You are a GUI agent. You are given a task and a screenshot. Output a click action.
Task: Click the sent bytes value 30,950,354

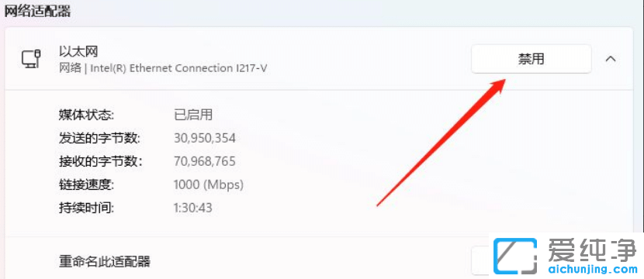click(205, 138)
